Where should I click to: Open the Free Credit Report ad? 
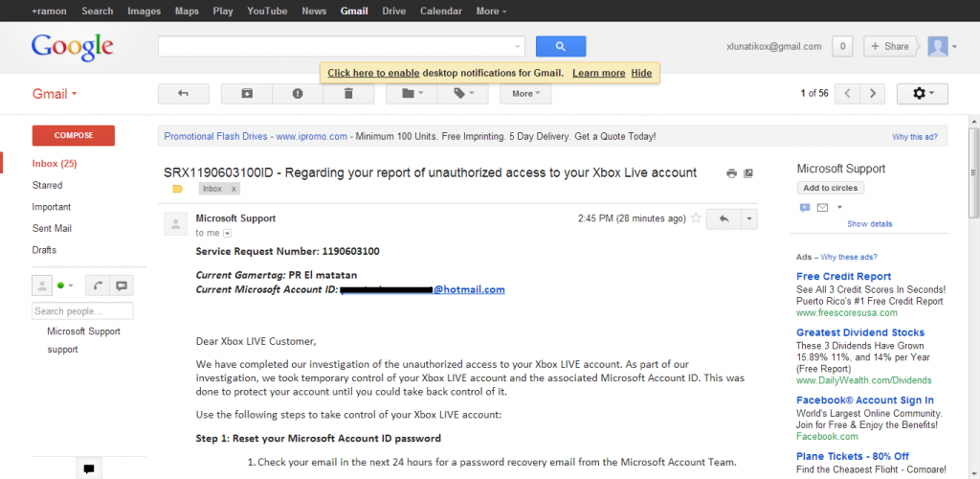coord(844,277)
